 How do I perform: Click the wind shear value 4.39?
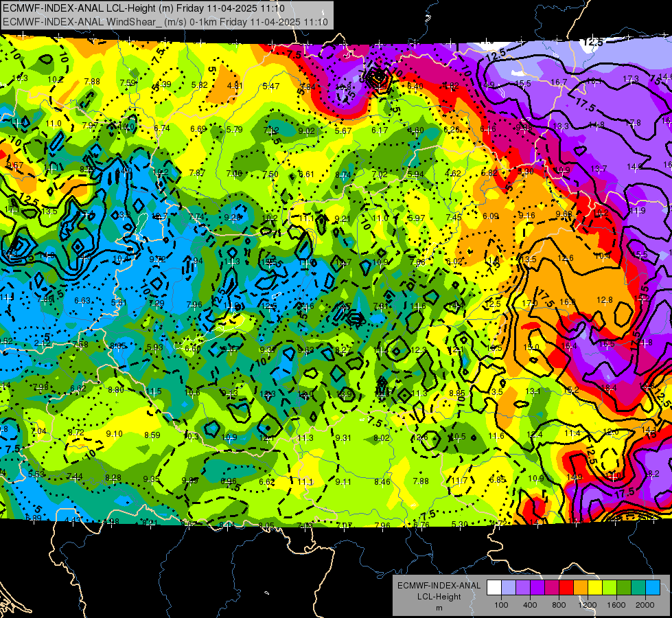click(163, 84)
